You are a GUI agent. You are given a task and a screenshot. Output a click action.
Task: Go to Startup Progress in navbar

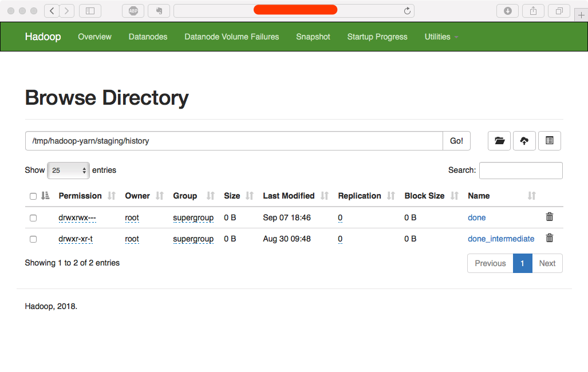tap(377, 37)
